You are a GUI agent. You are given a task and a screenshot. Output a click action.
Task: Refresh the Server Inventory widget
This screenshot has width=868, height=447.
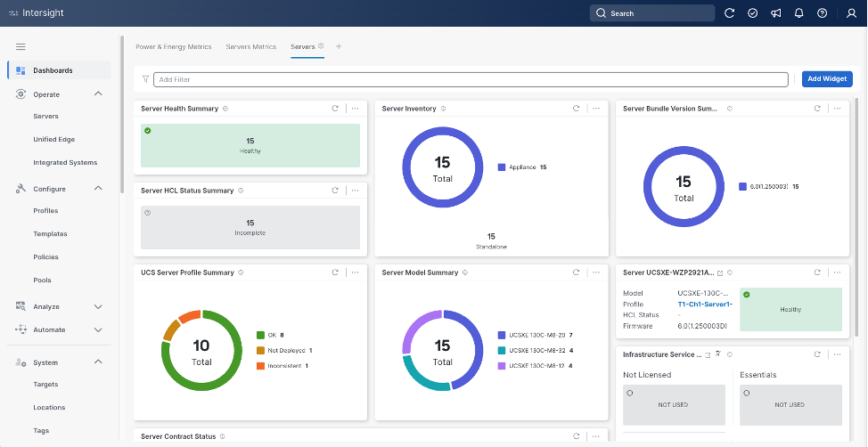[x=576, y=109]
